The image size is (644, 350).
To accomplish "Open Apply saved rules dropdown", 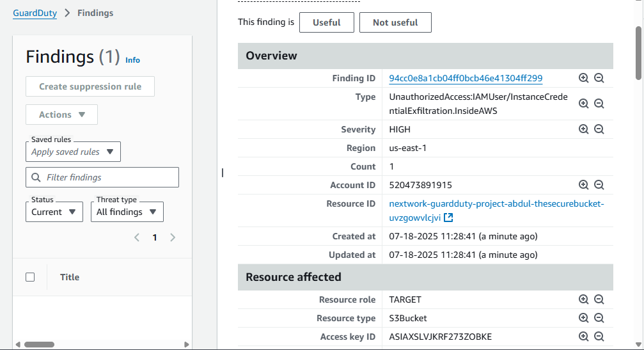I will click(x=73, y=152).
